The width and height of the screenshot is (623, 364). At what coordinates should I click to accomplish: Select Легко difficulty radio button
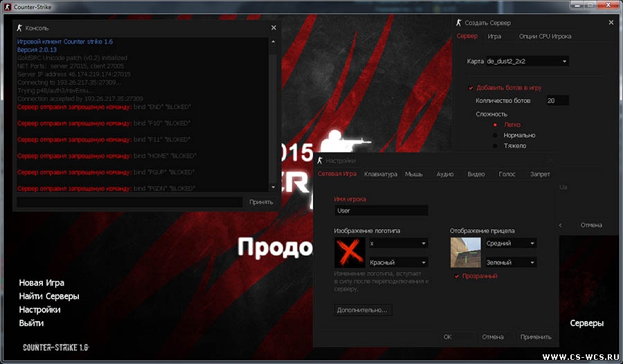[495, 125]
